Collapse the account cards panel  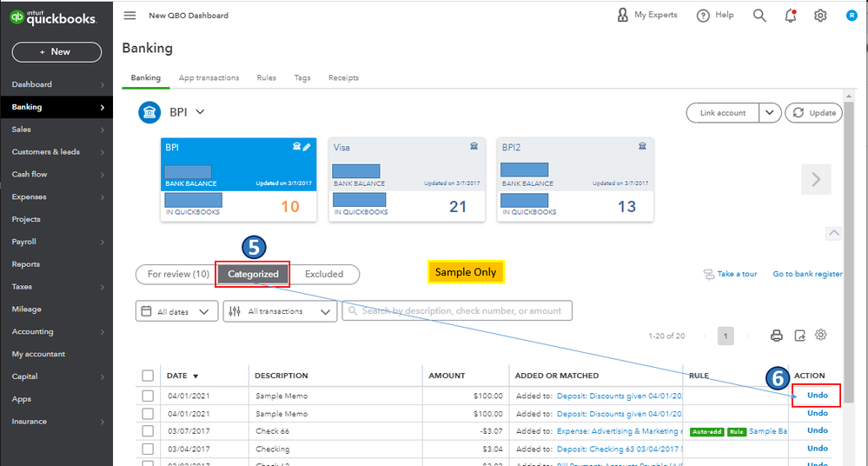(833, 233)
